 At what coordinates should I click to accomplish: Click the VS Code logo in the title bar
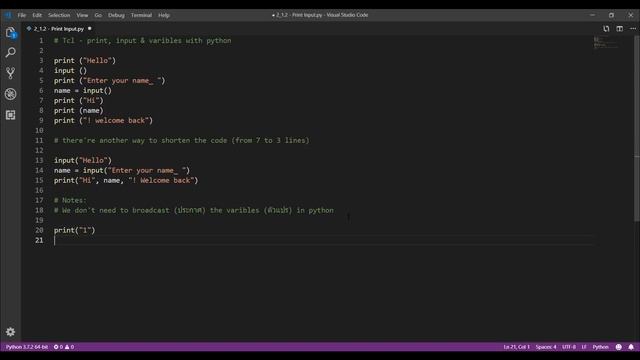[8, 15]
